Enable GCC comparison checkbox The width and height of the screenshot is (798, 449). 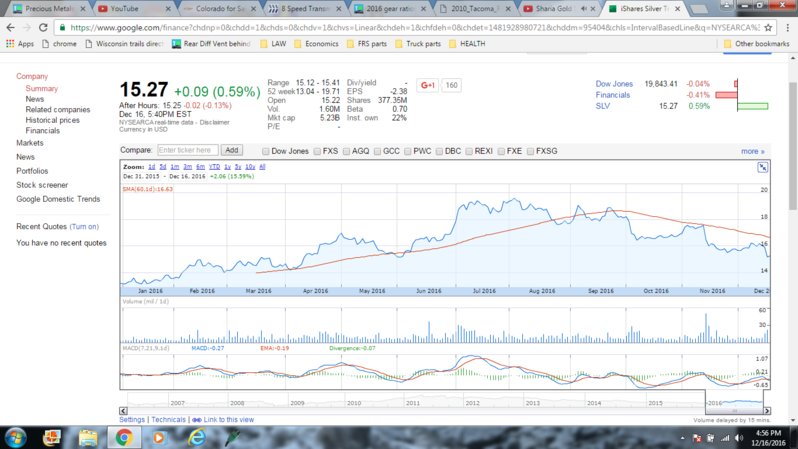377,151
